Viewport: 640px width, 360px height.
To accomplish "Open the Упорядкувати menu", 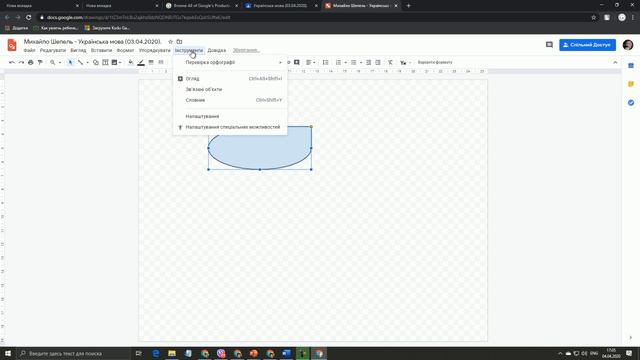I will click(x=155, y=50).
